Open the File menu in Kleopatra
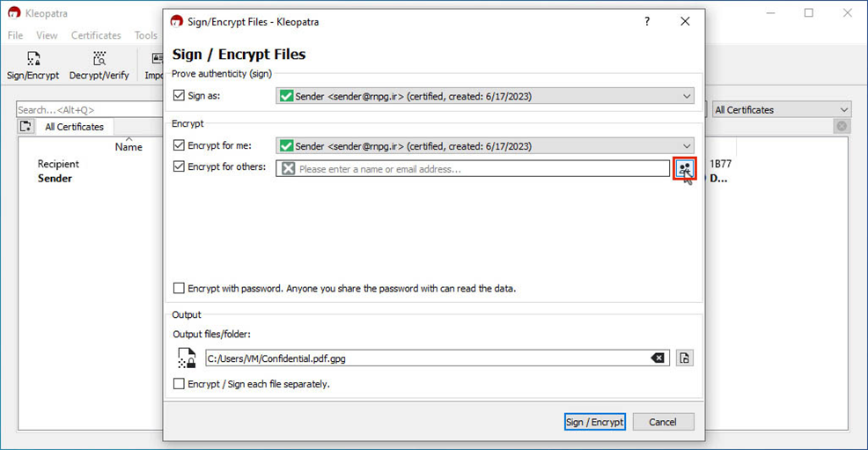Screen dimensions: 868x450 tap(16, 35)
